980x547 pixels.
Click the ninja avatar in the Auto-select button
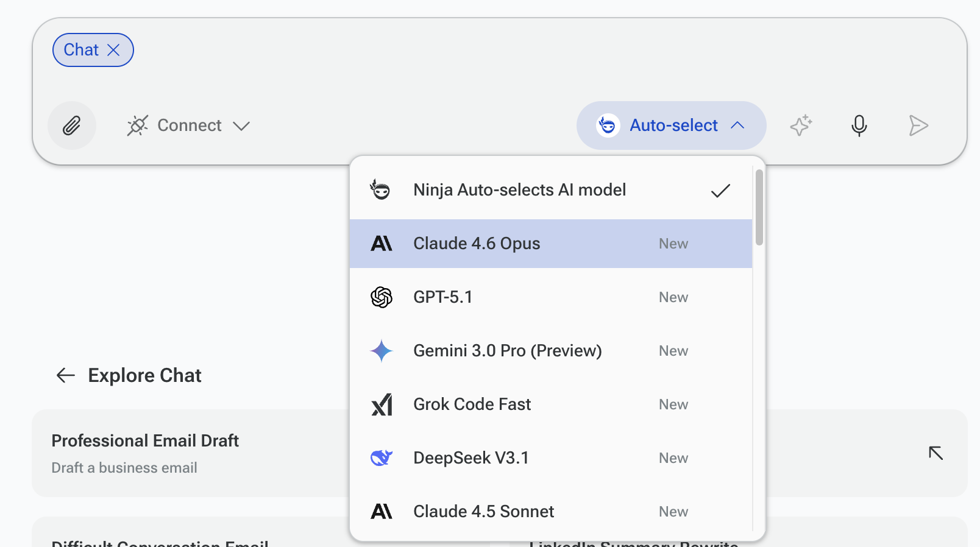point(608,125)
